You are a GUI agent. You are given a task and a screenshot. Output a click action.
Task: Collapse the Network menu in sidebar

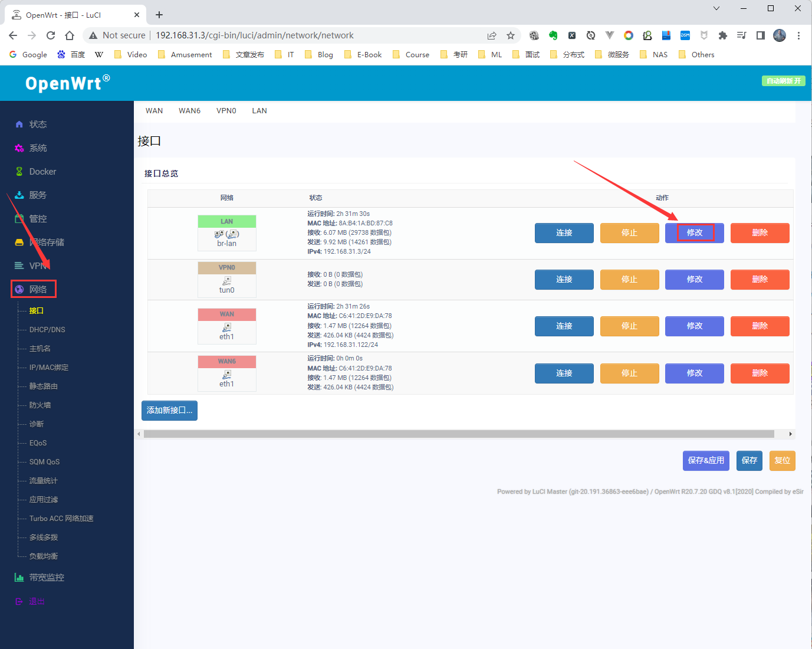tap(38, 290)
